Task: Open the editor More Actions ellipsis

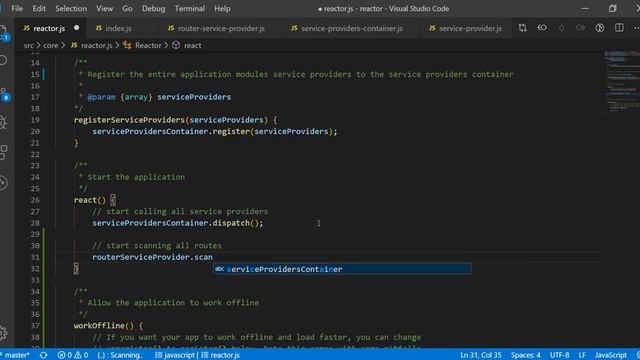Action: pyautogui.click(x=636, y=28)
